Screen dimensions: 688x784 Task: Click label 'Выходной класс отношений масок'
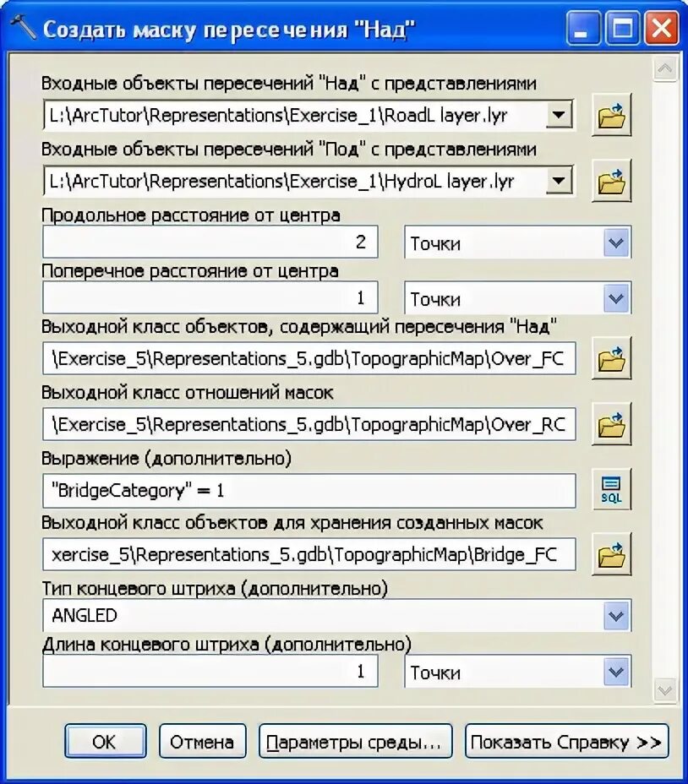pos(187,393)
